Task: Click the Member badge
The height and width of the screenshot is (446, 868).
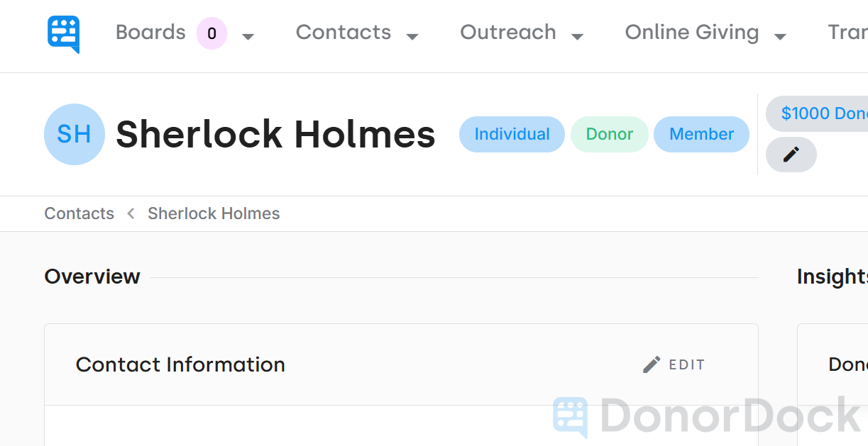Action: 701,134
